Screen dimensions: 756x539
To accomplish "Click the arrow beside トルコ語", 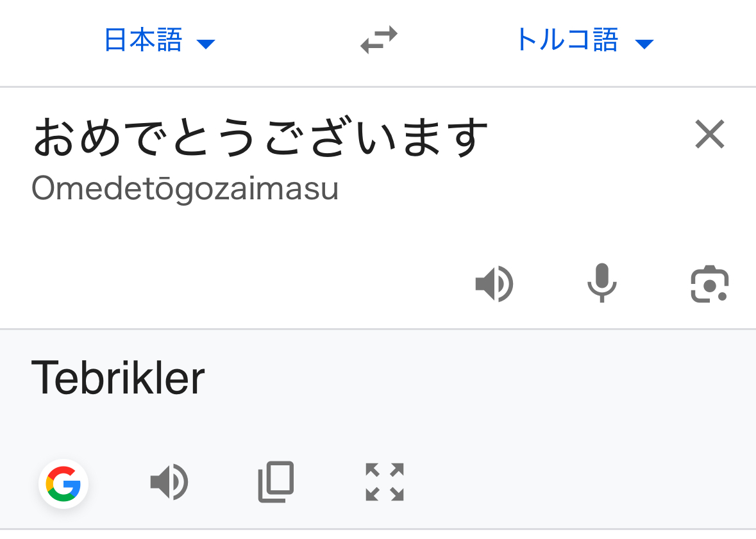I will point(643,44).
